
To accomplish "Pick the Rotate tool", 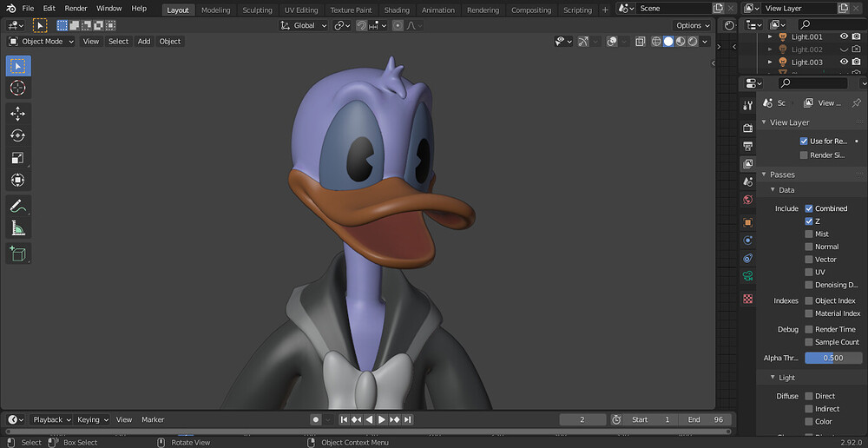I will 18,135.
